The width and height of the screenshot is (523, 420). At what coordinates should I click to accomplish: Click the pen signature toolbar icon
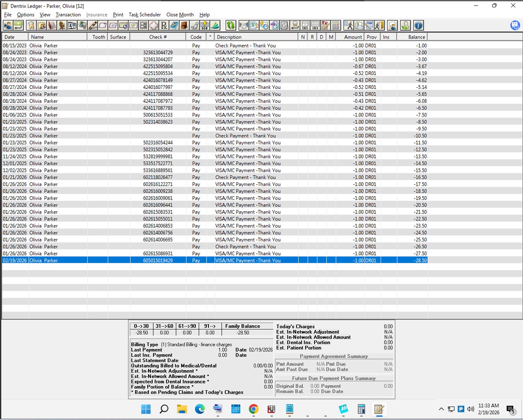(x=92, y=26)
